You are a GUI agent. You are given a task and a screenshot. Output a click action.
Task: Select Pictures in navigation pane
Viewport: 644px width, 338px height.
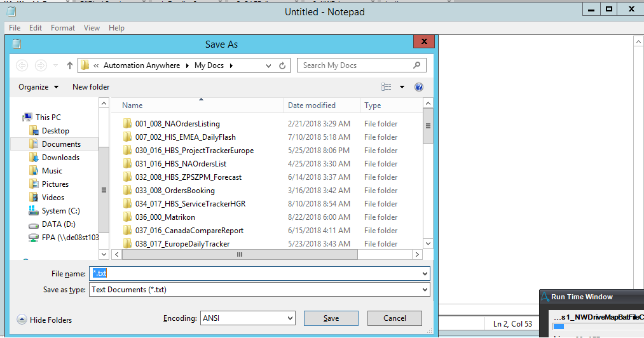[49, 184]
